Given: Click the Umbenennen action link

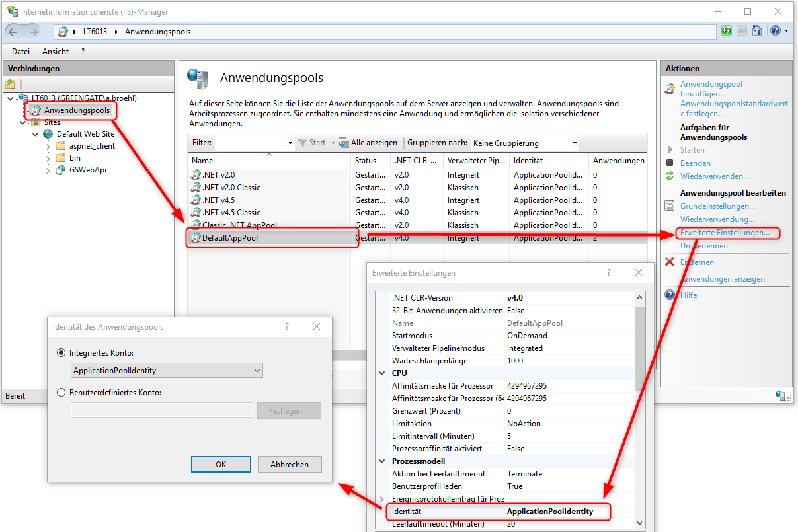Looking at the screenshot, I should [x=704, y=246].
